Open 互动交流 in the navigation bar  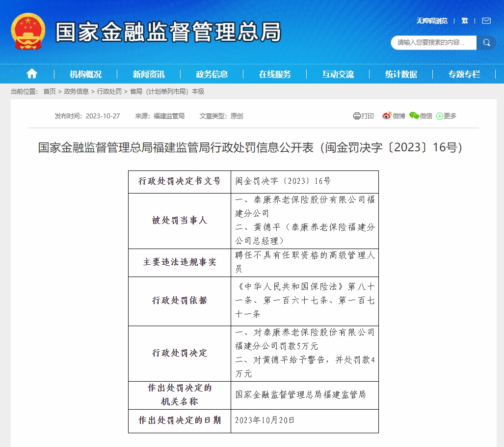tap(338, 74)
